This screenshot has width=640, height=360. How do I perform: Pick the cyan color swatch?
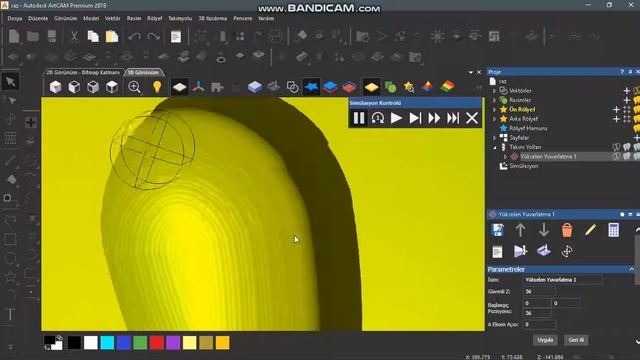[107, 342]
